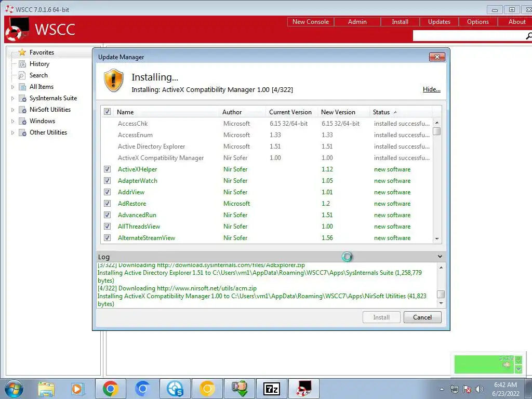The height and width of the screenshot is (399, 532).
Task: Switch to the WSCC taskbar icon
Action: click(304, 389)
